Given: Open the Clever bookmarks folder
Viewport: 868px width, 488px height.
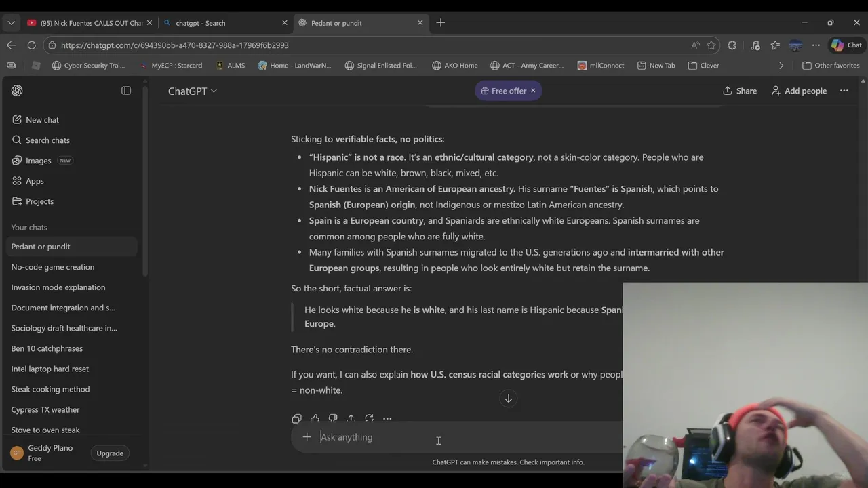Looking at the screenshot, I should 703,66.
